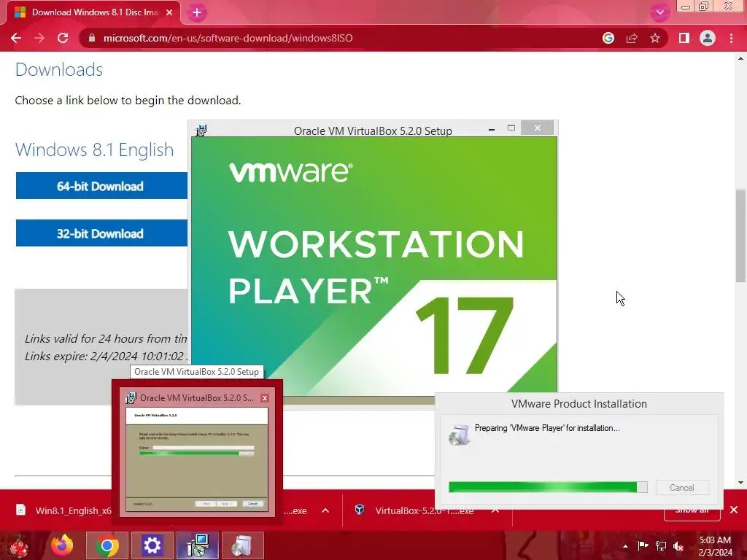Screen dimensions: 747x560
Task: Open a new Chrome tab
Action: click(197, 13)
